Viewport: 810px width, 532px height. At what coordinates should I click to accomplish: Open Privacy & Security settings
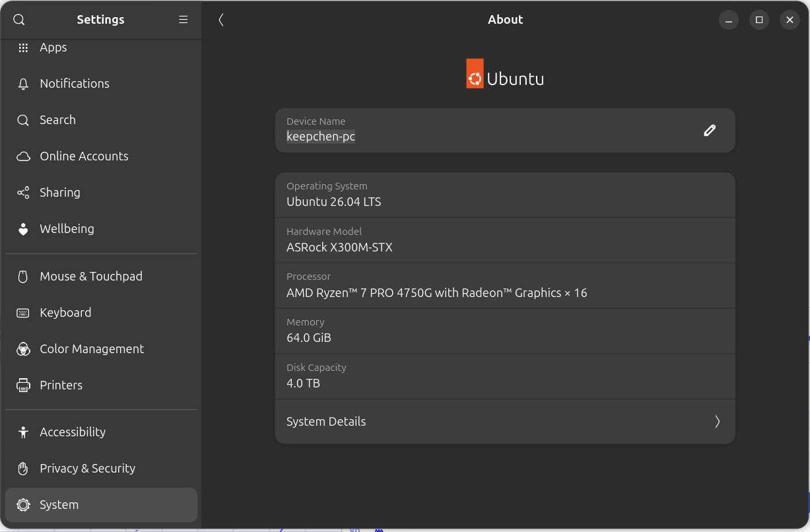click(x=101, y=469)
